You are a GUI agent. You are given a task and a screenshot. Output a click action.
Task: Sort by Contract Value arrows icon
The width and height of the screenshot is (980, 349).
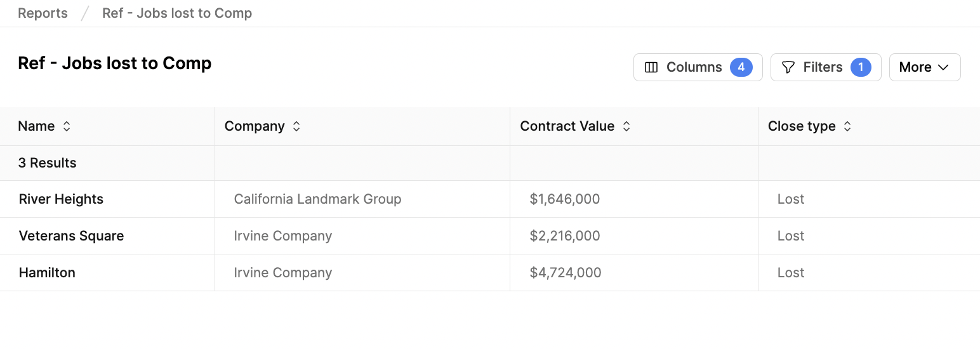point(626,126)
